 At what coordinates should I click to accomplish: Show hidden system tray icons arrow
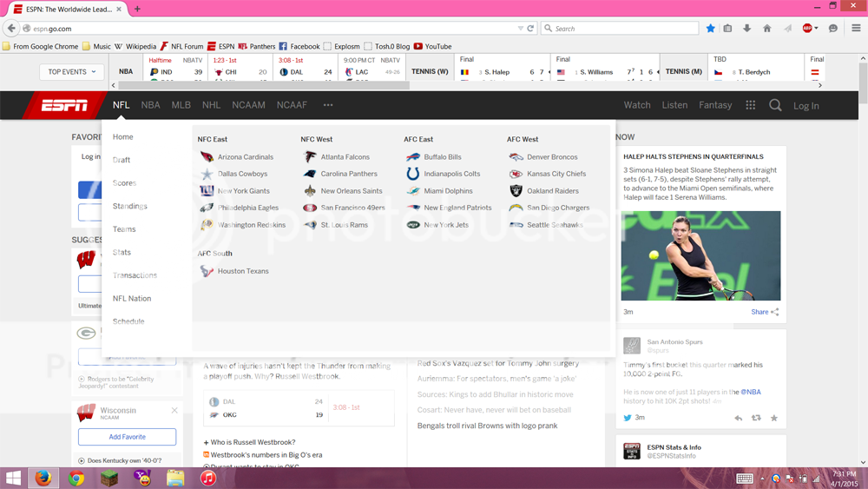(x=762, y=479)
